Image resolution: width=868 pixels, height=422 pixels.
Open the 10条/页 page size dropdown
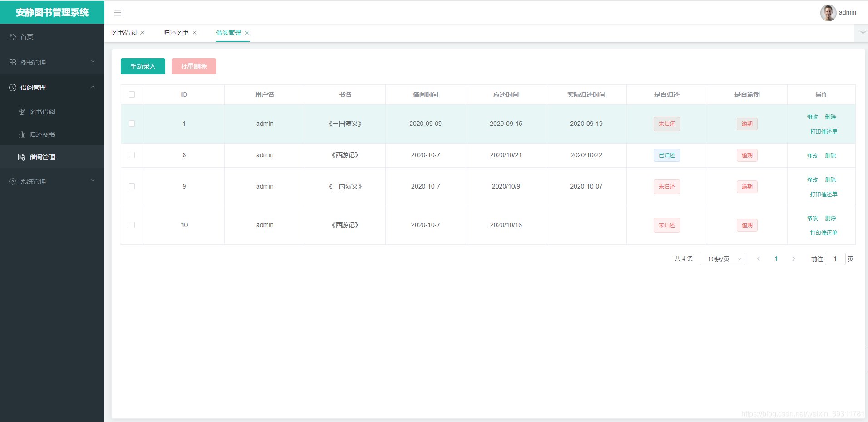723,259
